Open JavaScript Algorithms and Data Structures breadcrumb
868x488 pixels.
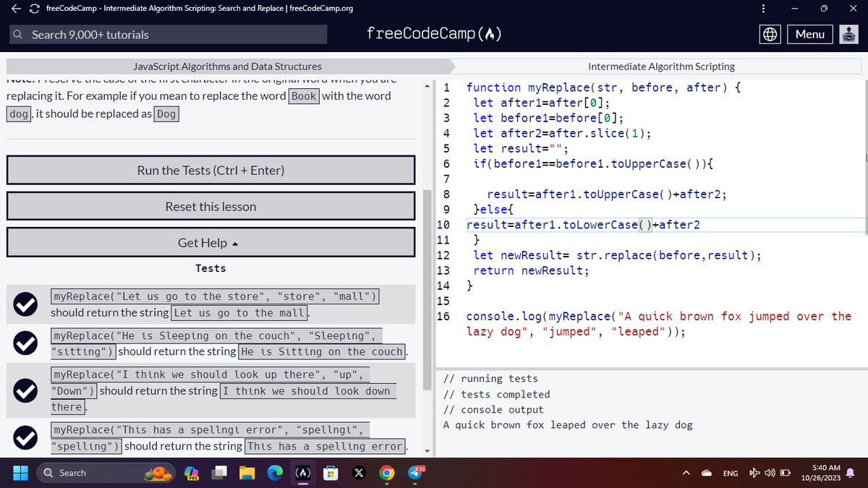[227, 66]
